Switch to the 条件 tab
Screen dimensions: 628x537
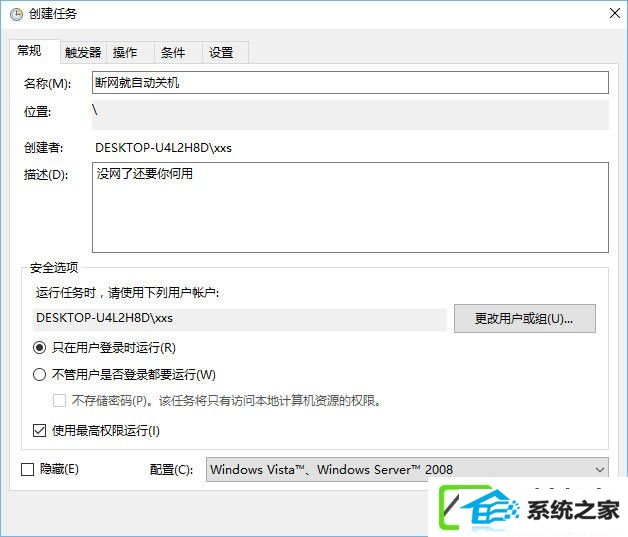178,52
